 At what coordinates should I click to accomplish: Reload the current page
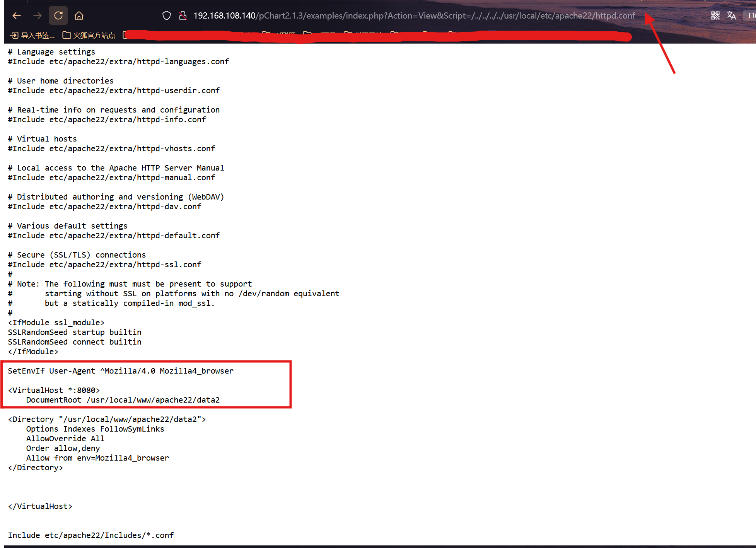pyautogui.click(x=58, y=16)
